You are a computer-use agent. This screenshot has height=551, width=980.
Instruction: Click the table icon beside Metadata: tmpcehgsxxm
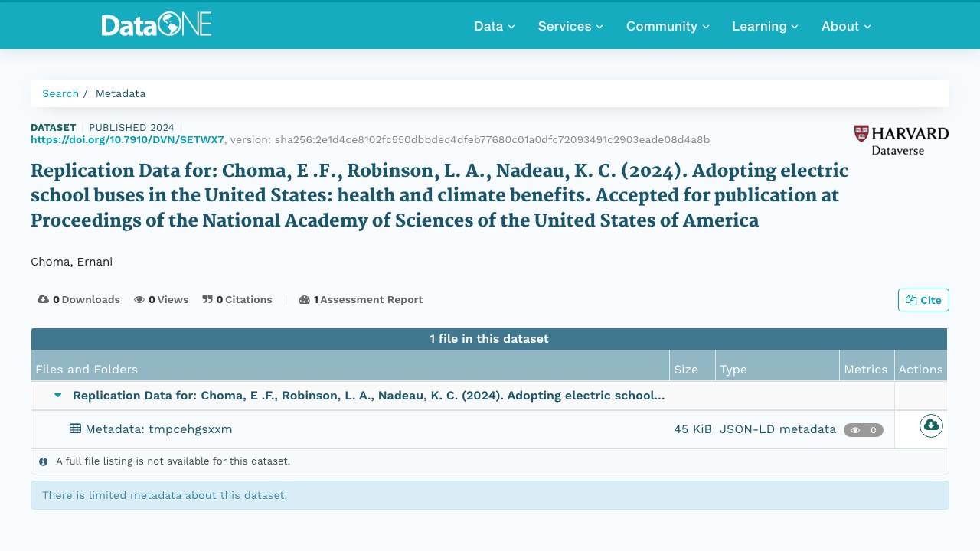(75, 429)
